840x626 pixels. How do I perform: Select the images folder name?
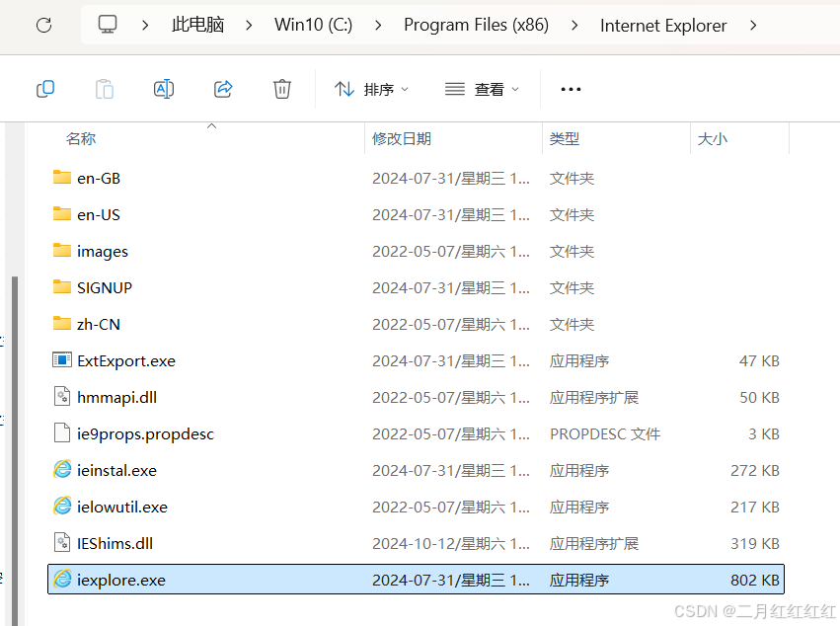(103, 252)
